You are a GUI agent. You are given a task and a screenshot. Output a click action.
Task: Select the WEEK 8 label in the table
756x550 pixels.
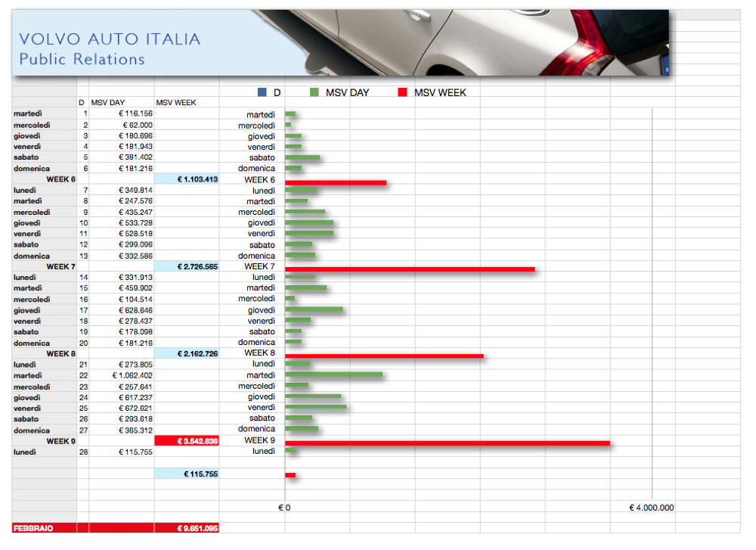pos(60,353)
